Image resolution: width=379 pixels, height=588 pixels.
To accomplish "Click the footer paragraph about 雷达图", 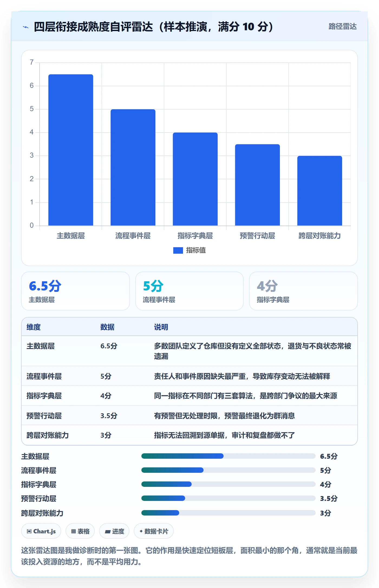I will pyautogui.click(x=189, y=556).
